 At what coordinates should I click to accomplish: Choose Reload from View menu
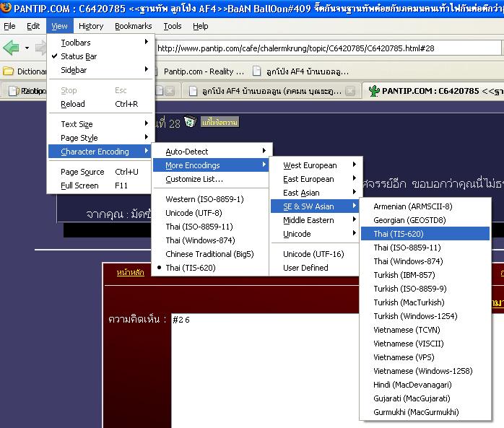[100, 104]
